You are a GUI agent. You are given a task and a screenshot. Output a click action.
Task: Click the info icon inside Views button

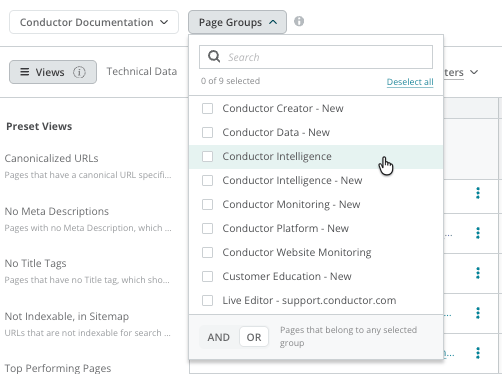79,72
